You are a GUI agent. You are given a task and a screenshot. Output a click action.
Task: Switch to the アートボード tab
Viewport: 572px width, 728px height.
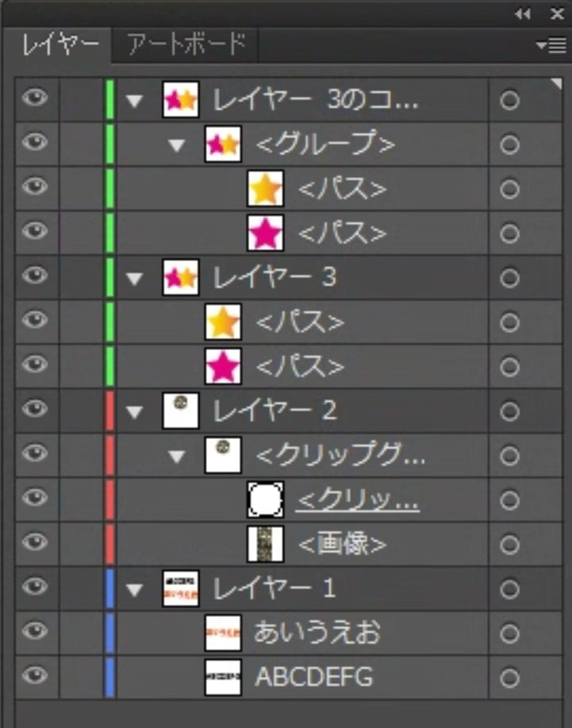pos(187,44)
